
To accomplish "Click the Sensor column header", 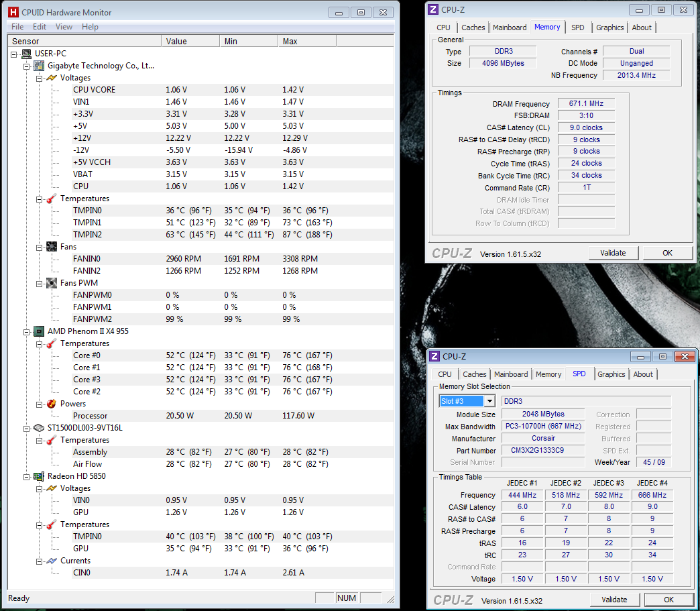I will coord(85,41).
